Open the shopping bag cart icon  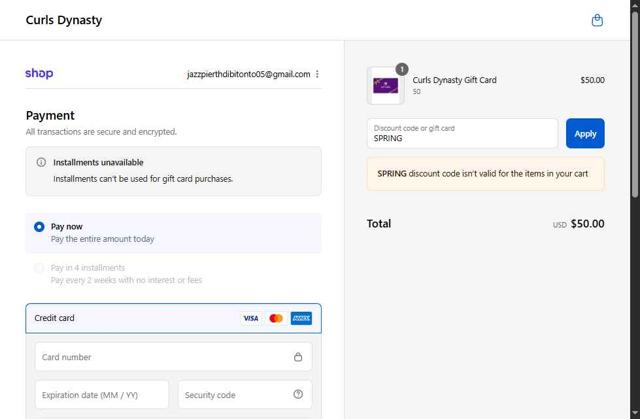coord(597,20)
